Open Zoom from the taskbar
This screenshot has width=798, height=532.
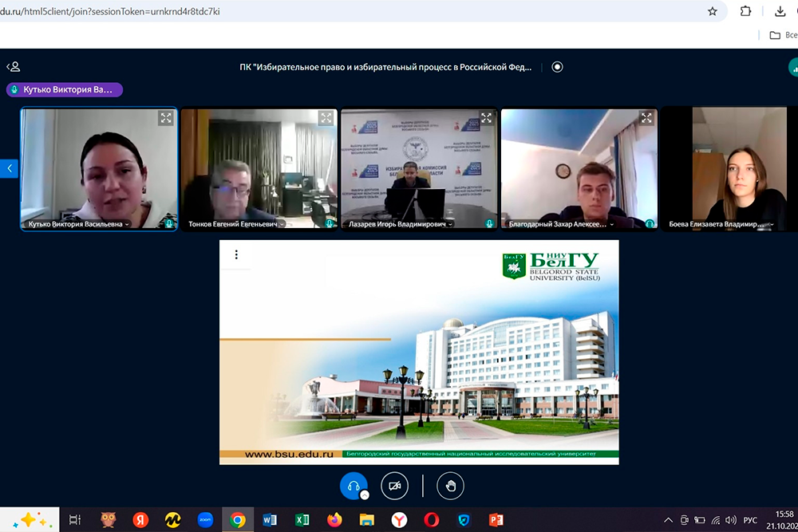pos(205,520)
